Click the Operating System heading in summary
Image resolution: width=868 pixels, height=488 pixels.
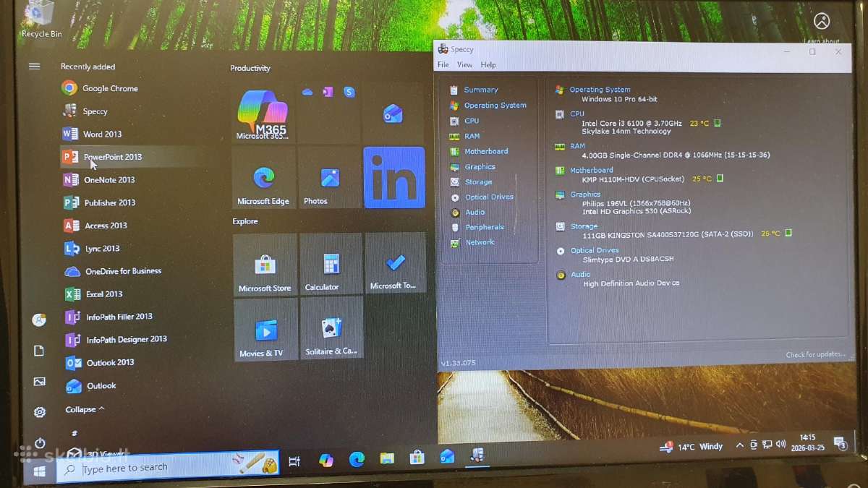[600, 90]
